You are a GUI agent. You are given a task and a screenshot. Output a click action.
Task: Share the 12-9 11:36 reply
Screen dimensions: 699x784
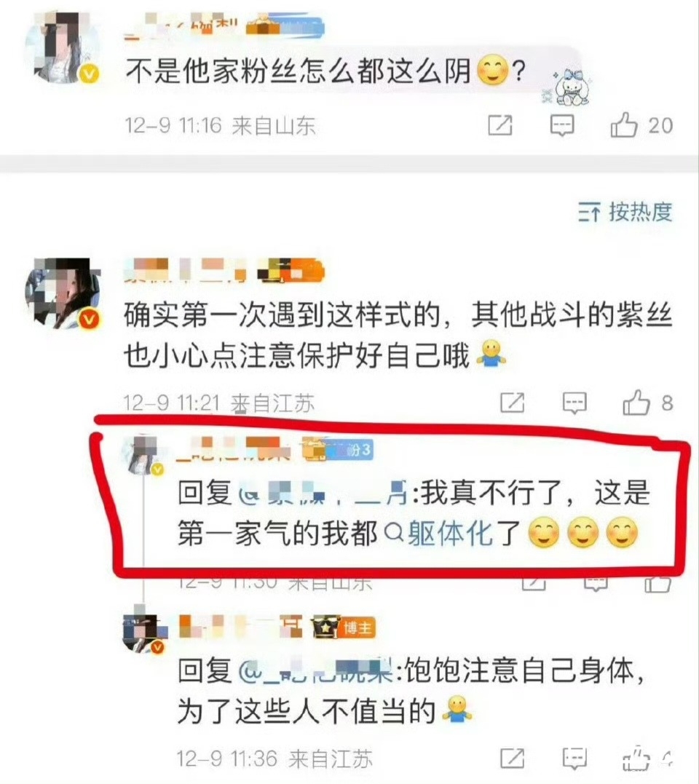pos(513,758)
